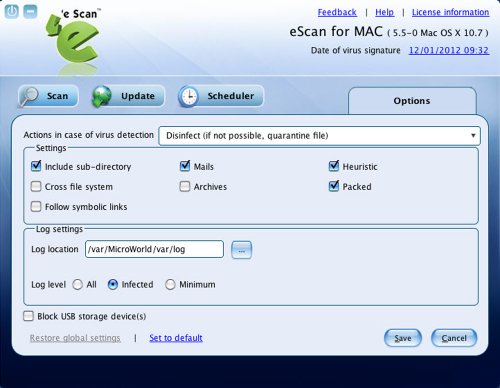Screen dimensions: 500x388
Task: Open the Scan tab with magnifier icon
Action: click(48, 96)
